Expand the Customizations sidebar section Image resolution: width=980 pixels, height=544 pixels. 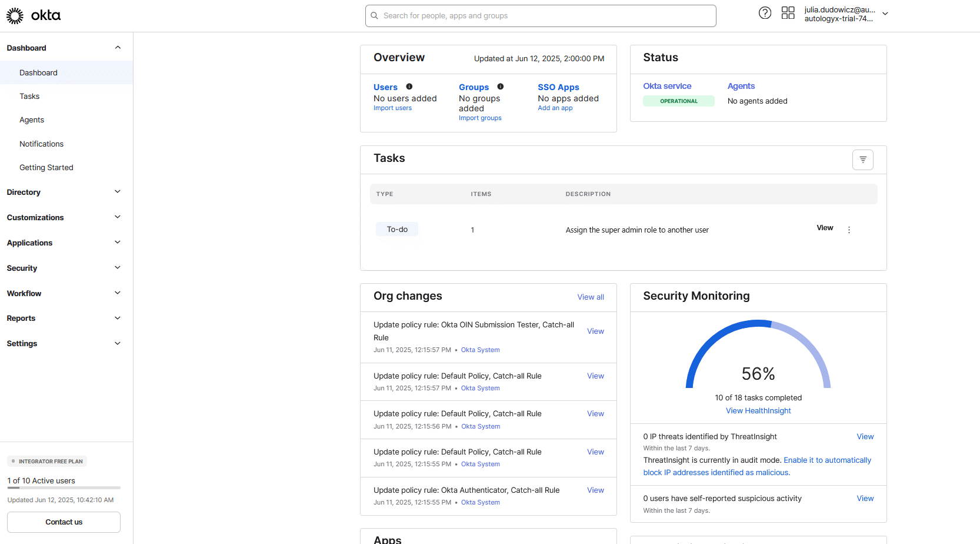coord(118,217)
